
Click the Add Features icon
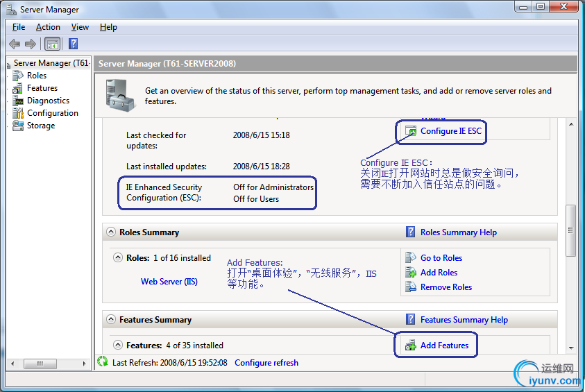pos(411,345)
